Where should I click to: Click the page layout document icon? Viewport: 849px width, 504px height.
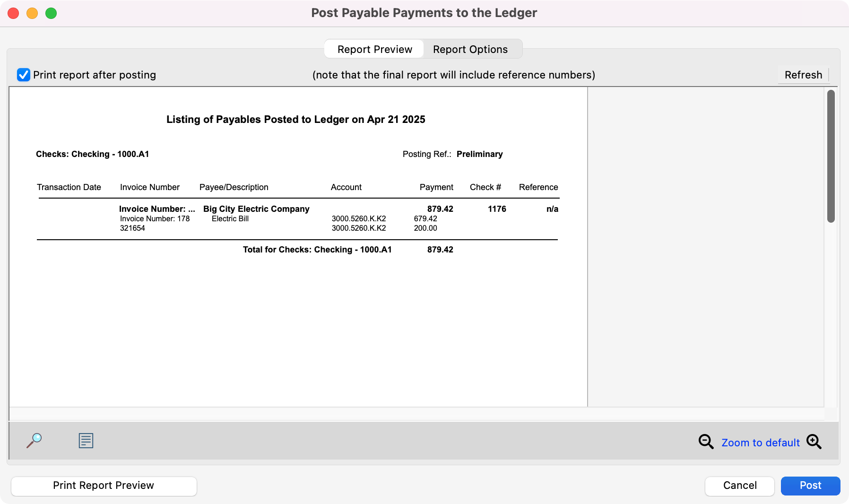[86, 441]
